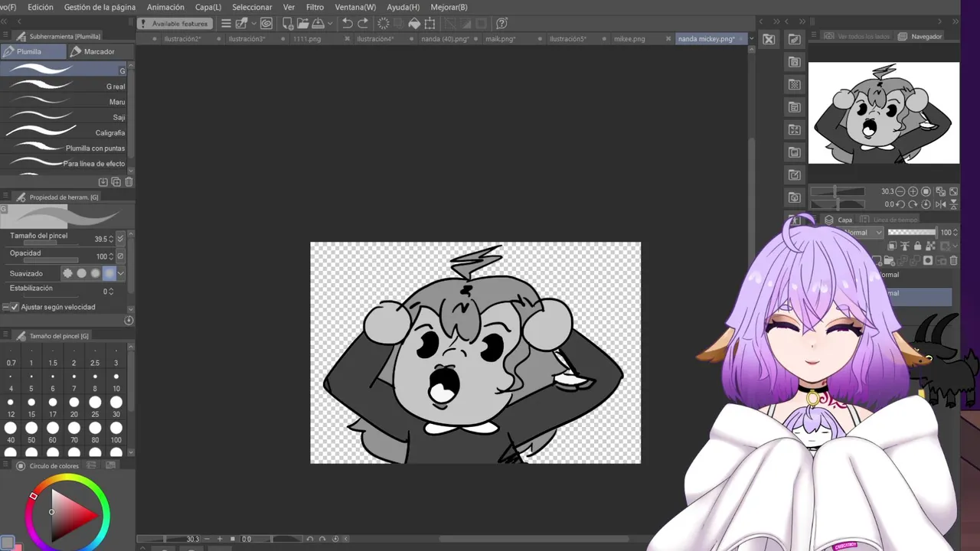980x551 pixels.
Task: Click the Zoom in plus icon in Navigator
Action: tap(913, 191)
